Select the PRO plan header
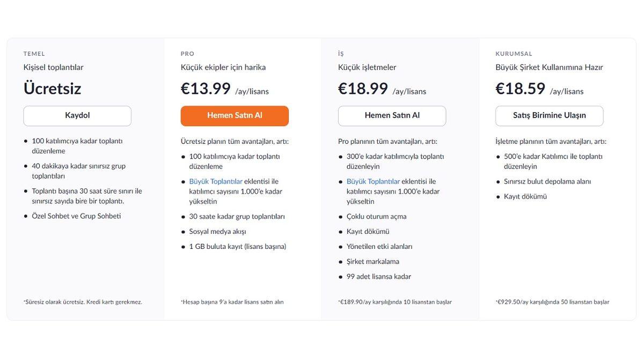 [187, 53]
